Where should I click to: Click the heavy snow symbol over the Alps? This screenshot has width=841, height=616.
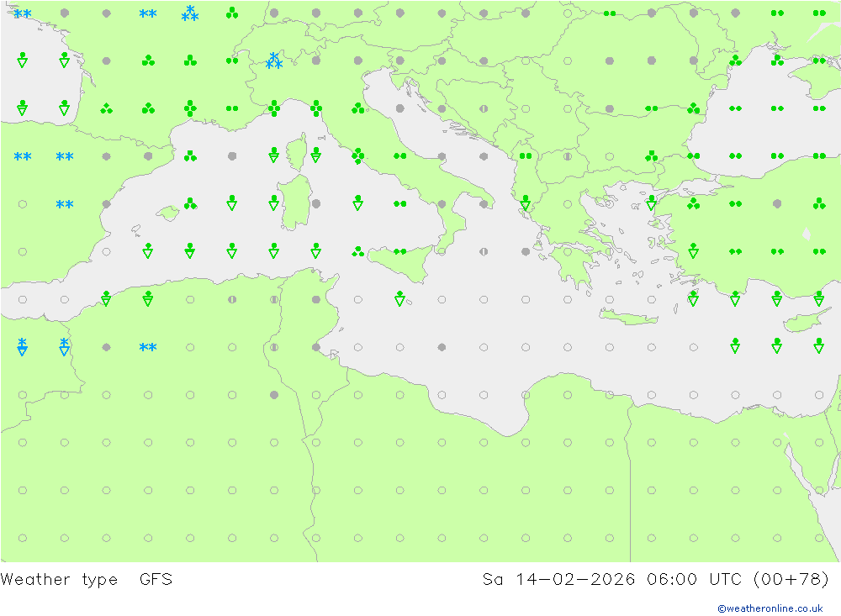click(274, 61)
